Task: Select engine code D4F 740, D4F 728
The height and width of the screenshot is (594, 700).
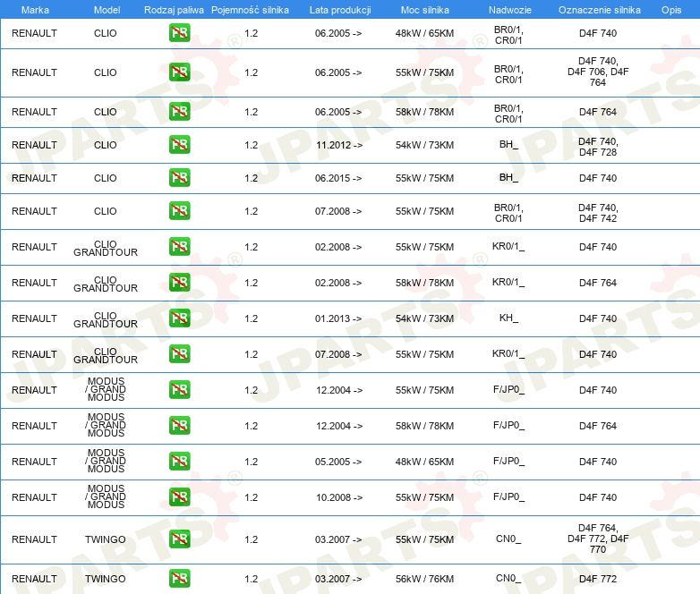Action: tap(598, 147)
